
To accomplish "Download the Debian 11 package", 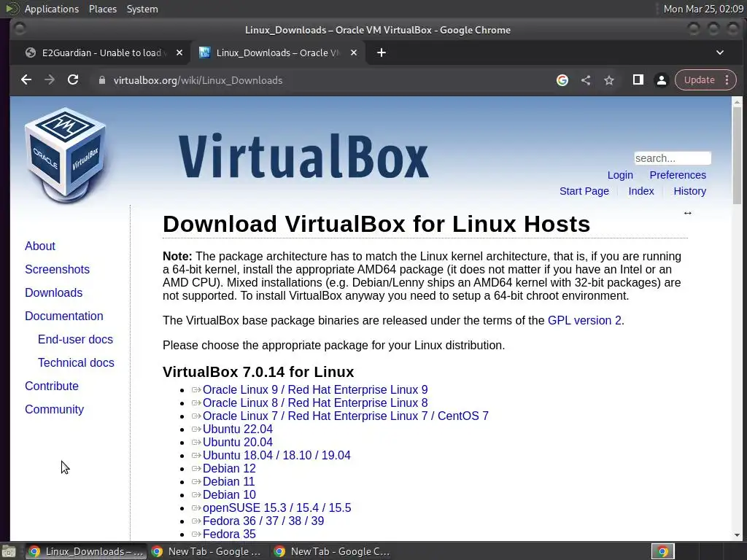I will coord(228,482).
